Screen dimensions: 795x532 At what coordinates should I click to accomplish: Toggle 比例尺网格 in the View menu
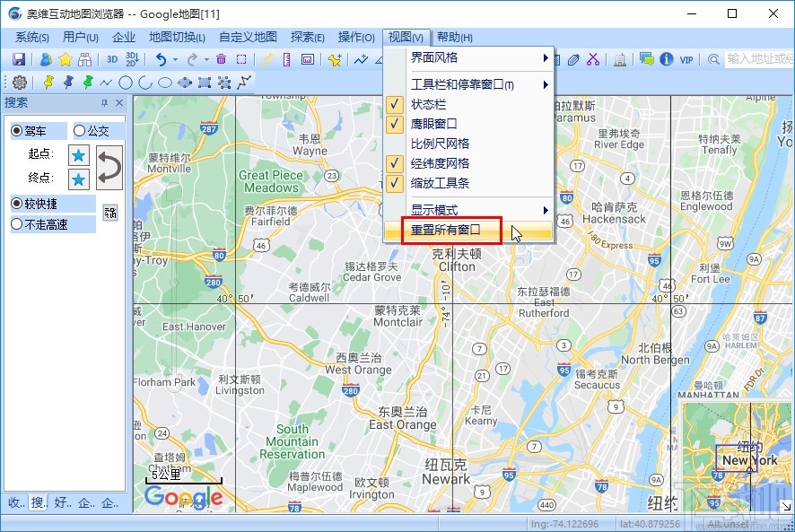(440, 144)
